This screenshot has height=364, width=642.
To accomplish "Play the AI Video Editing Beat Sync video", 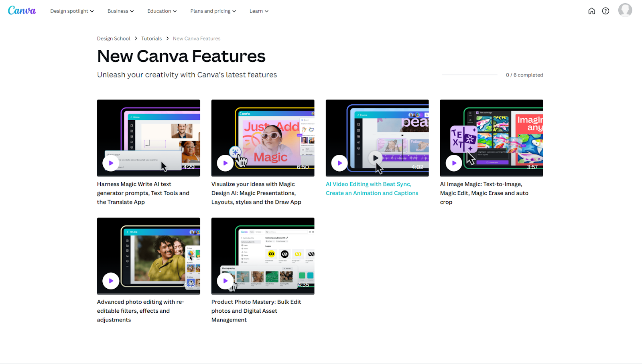I will pyautogui.click(x=339, y=163).
